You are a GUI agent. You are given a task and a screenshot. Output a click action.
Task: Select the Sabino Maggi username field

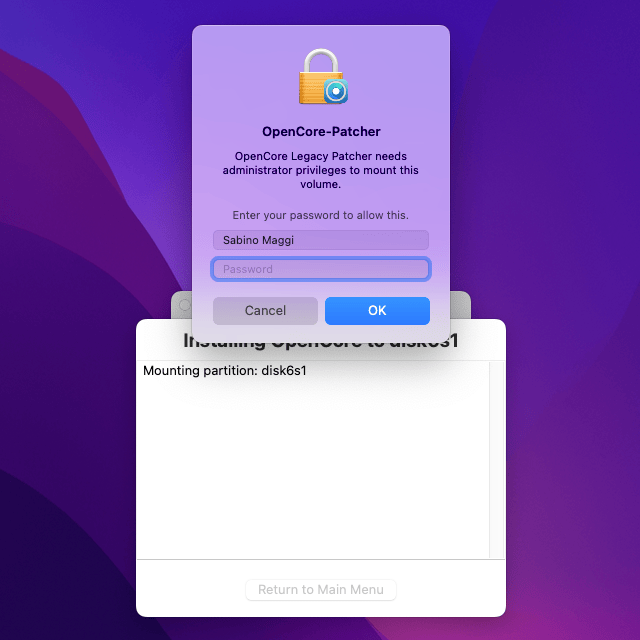pyautogui.click(x=321, y=240)
